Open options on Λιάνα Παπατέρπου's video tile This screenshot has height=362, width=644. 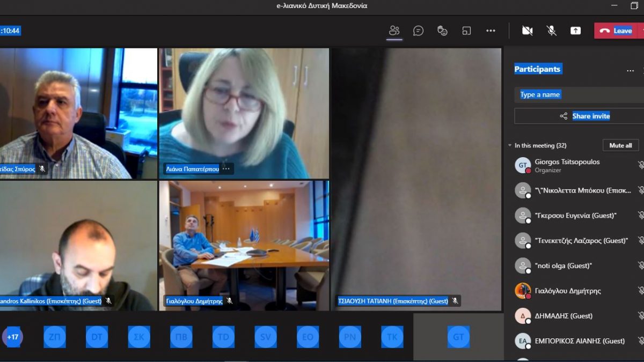pos(226,169)
